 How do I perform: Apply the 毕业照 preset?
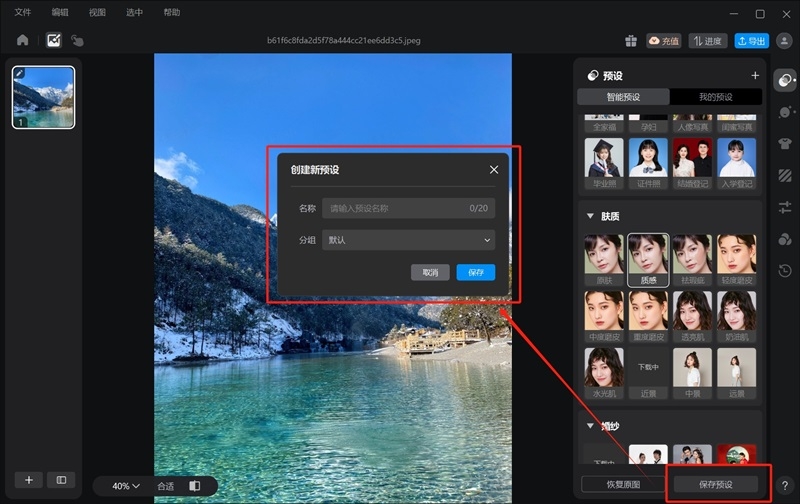604,163
